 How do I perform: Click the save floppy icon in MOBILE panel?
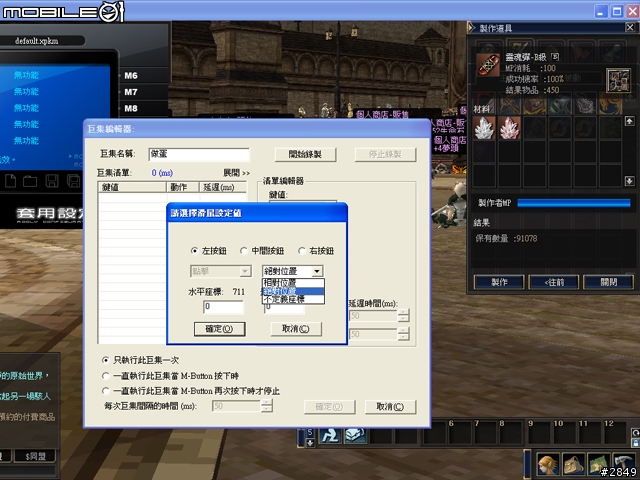[52, 181]
